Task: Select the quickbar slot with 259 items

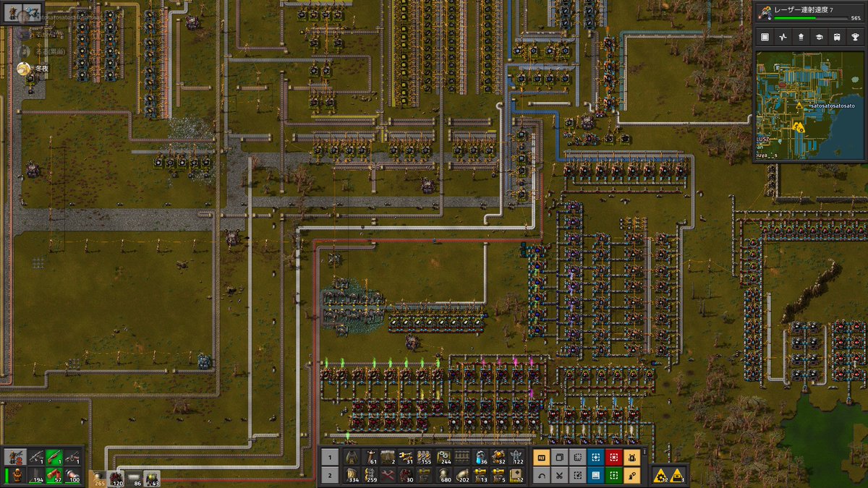Action: [x=370, y=475]
